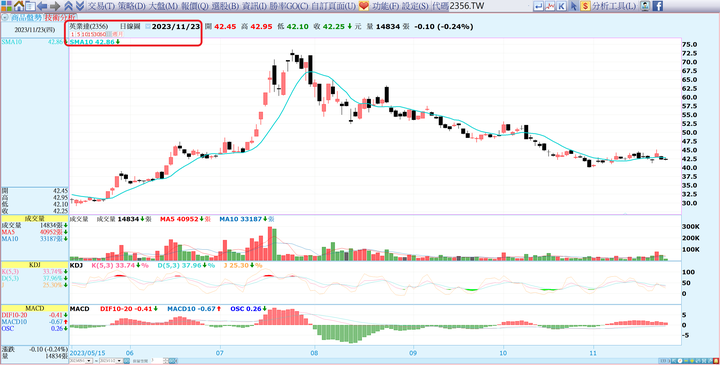Open the 資訊(I) menu

pos(254,6)
